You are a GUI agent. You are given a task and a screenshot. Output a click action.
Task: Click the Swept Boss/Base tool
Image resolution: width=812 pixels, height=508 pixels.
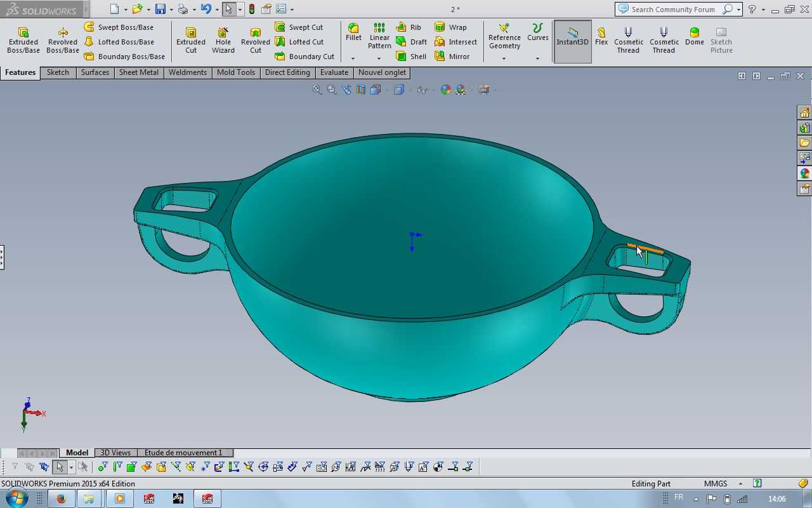tap(119, 27)
